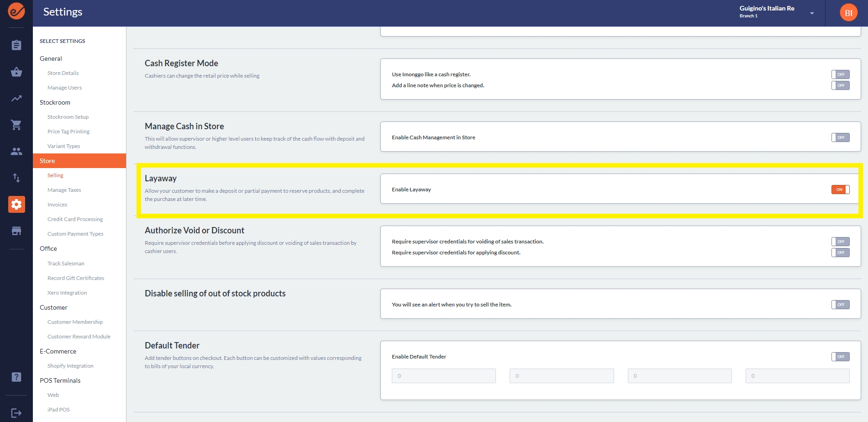868x422 pixels.
Task: Open the clipboard icon in sidebar
Action: pyautogui.click(x=16, y=45)
